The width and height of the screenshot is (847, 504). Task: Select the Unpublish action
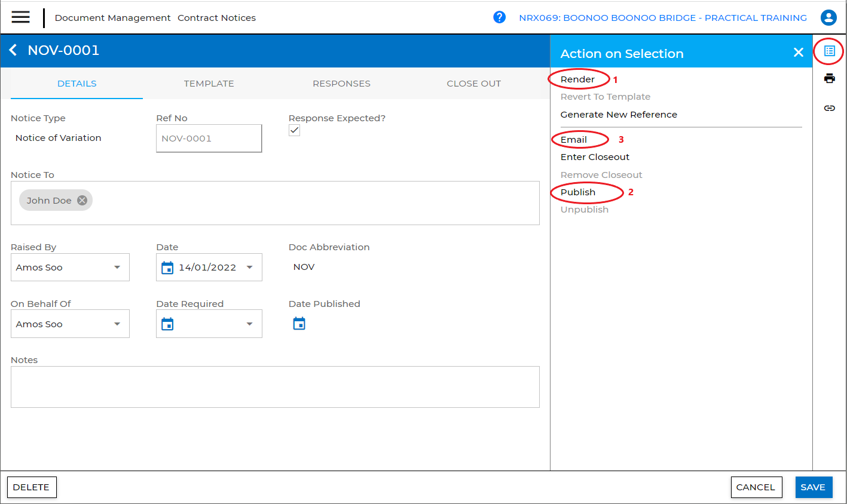pos(584,210)
